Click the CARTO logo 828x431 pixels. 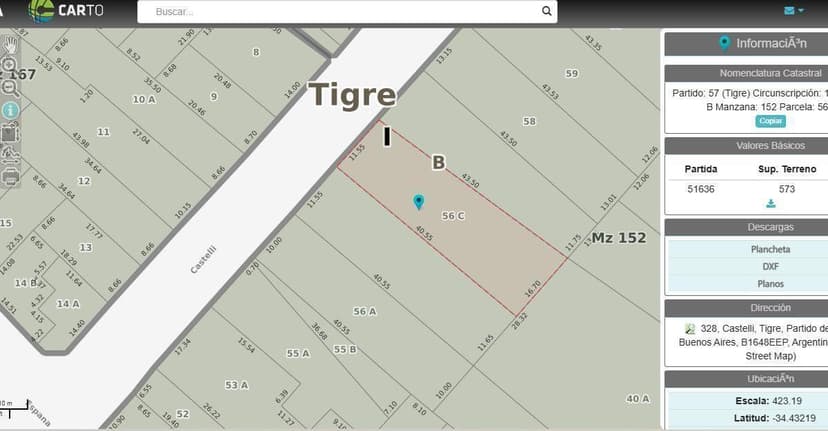click(68, 11)
